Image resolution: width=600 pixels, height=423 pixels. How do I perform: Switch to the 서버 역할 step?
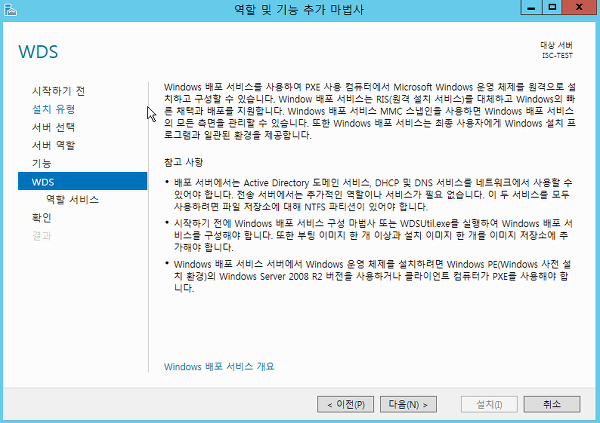point(54,145)
